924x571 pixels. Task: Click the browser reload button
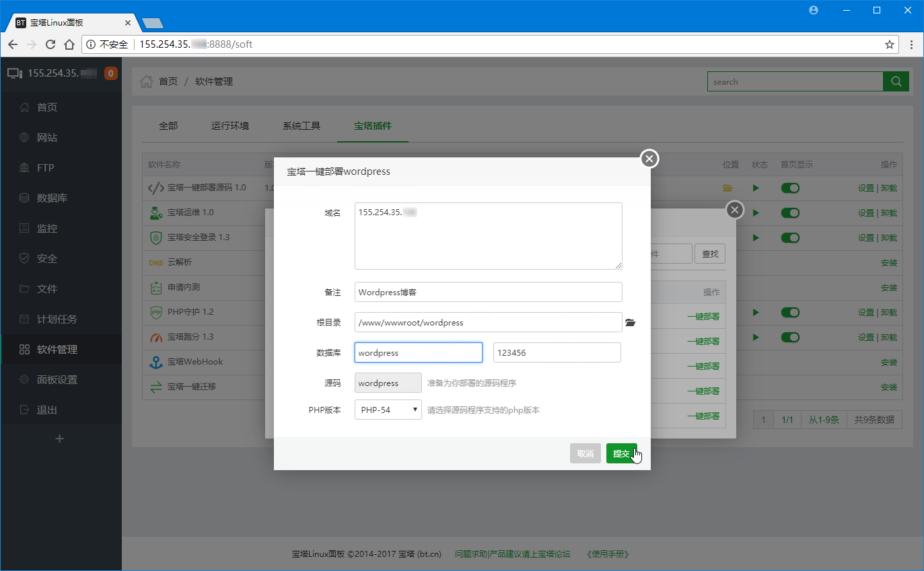[x=50, y=44]
